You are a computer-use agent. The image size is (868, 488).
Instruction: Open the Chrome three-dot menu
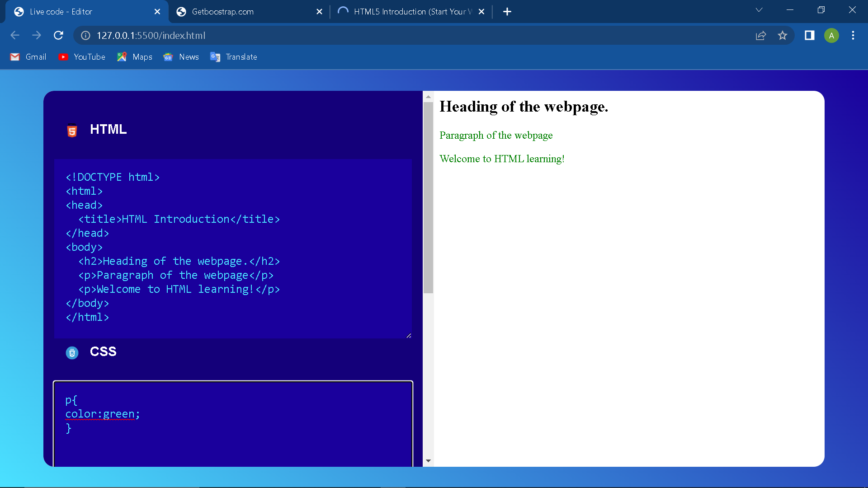[853, 35]
